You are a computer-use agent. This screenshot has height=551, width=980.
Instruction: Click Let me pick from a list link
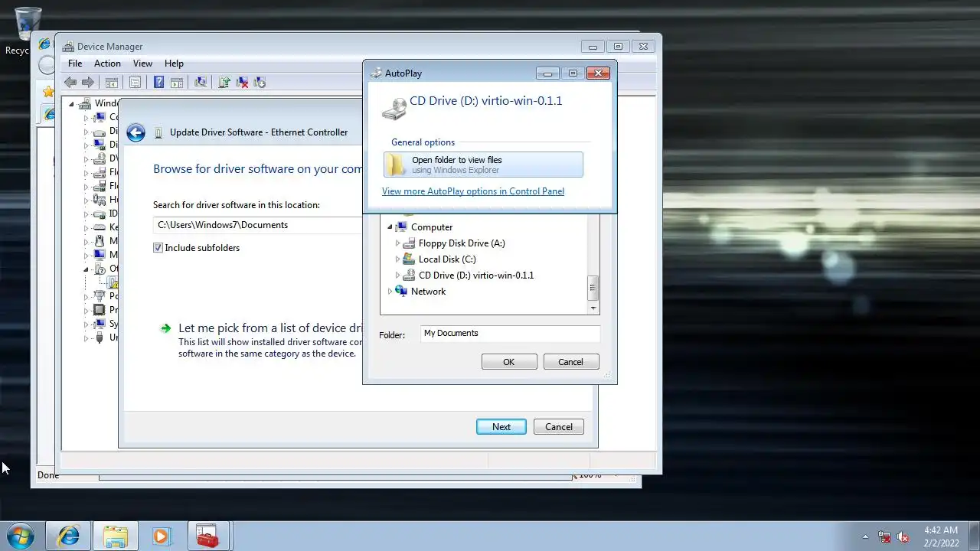point(269,328)
